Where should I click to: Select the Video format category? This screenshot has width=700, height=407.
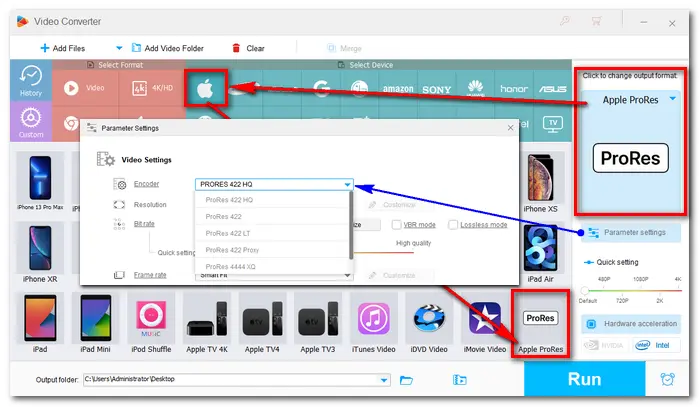(x=84, y=88)
